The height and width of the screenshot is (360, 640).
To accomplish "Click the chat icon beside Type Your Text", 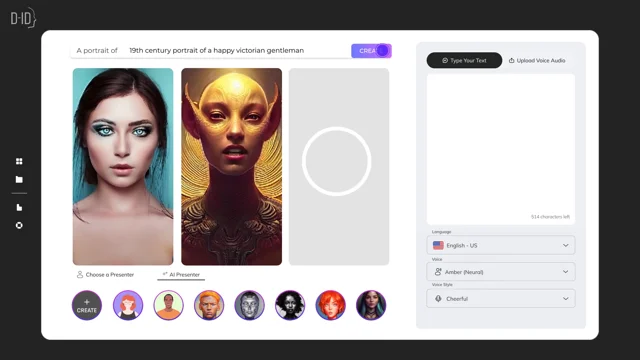I will (x=445, y=60).
